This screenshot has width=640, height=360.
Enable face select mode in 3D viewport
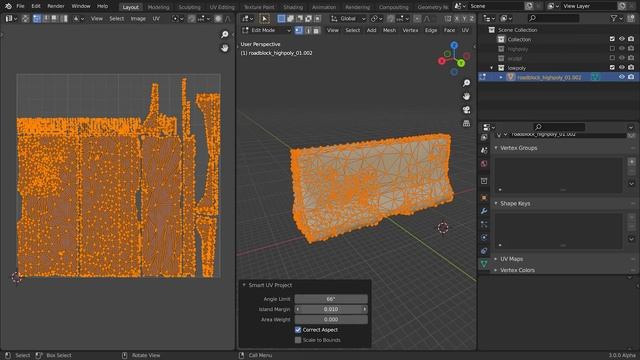tap(316, 30)
